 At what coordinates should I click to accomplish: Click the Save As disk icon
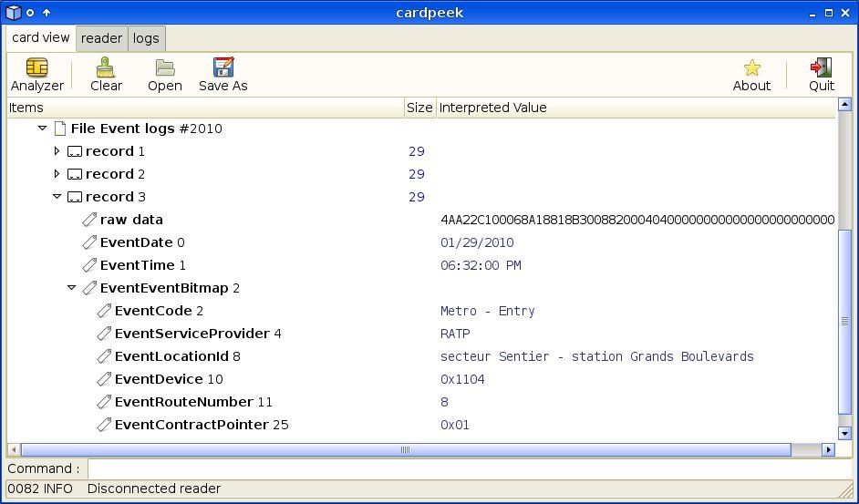click(223, 68)
